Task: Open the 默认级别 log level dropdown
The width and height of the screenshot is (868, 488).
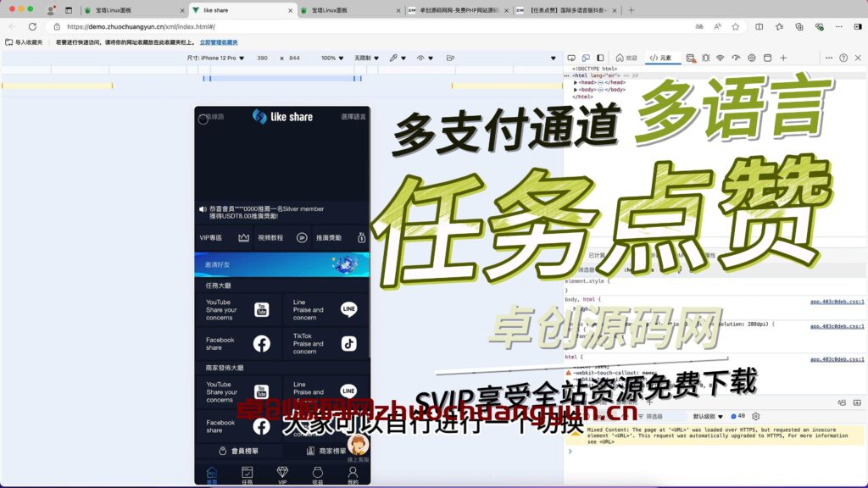Action: pyautogui.click(x=708, y=416)
